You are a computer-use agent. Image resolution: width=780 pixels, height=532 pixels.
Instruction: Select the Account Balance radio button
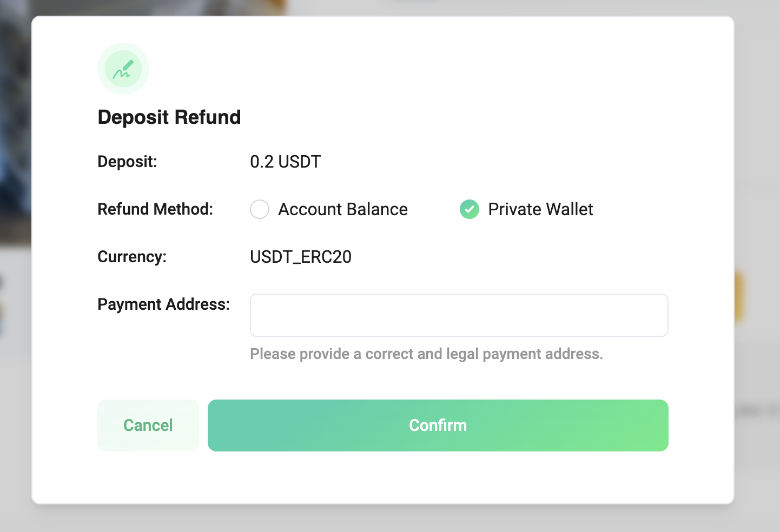tap(260, 209)
